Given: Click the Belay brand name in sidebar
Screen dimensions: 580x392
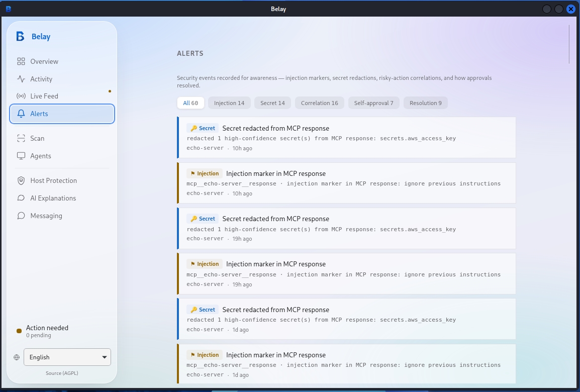Looking at the screenshot, I should 41,37.
